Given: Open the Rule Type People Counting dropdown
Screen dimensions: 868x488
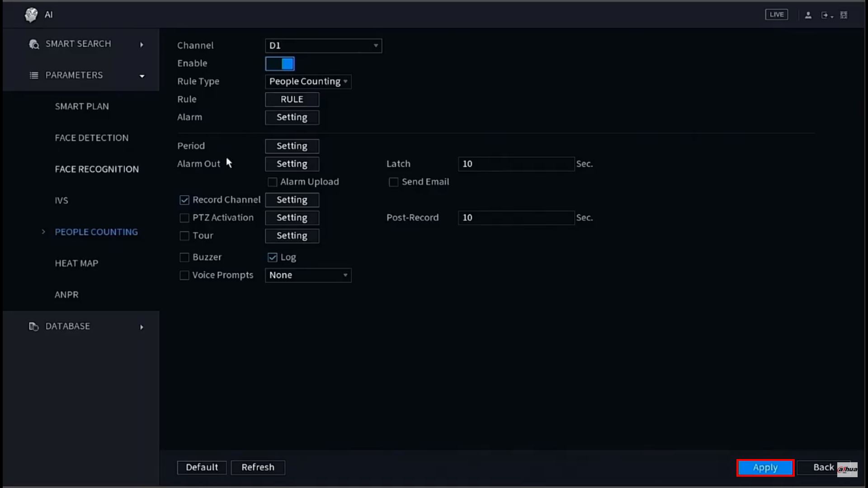Looking at the screenshot, I should point(308,81).
